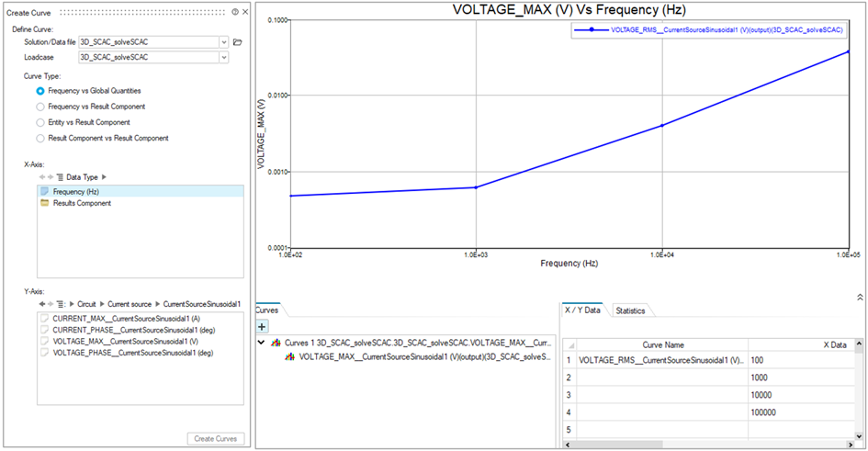Image resolution: width=868 pixels, height=451 pixels.
Task: Select Frequency vs Global Quantities radio button
Action: click(39, 91)
